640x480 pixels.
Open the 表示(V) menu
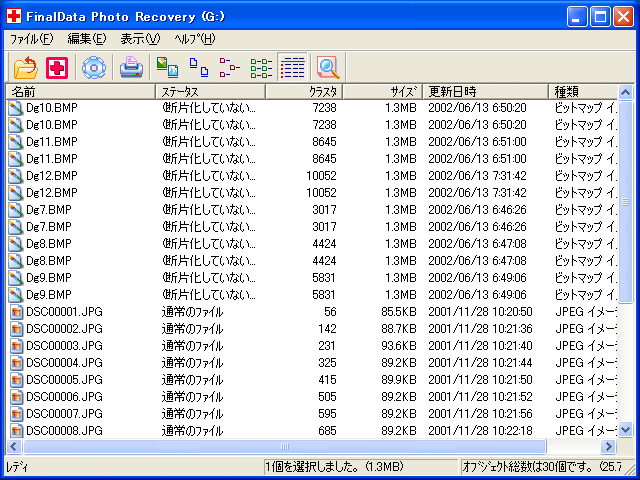coord(140,39)
